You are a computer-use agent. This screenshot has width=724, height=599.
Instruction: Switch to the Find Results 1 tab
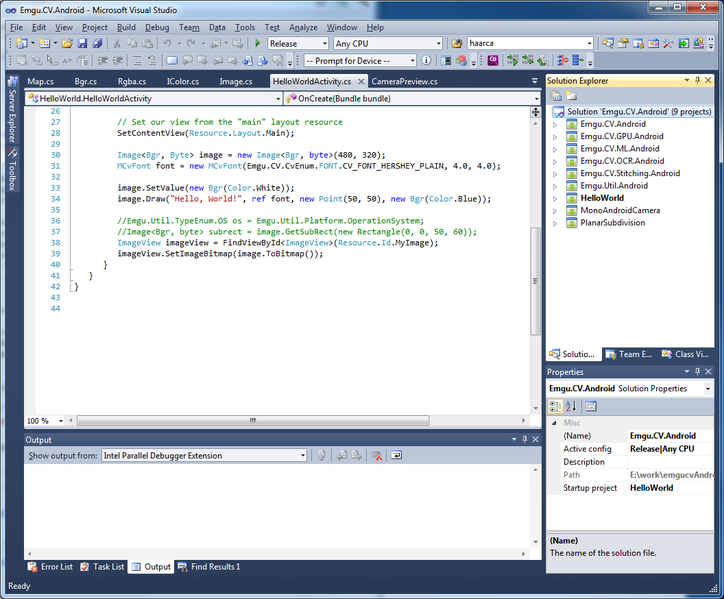tap(209, 567)
